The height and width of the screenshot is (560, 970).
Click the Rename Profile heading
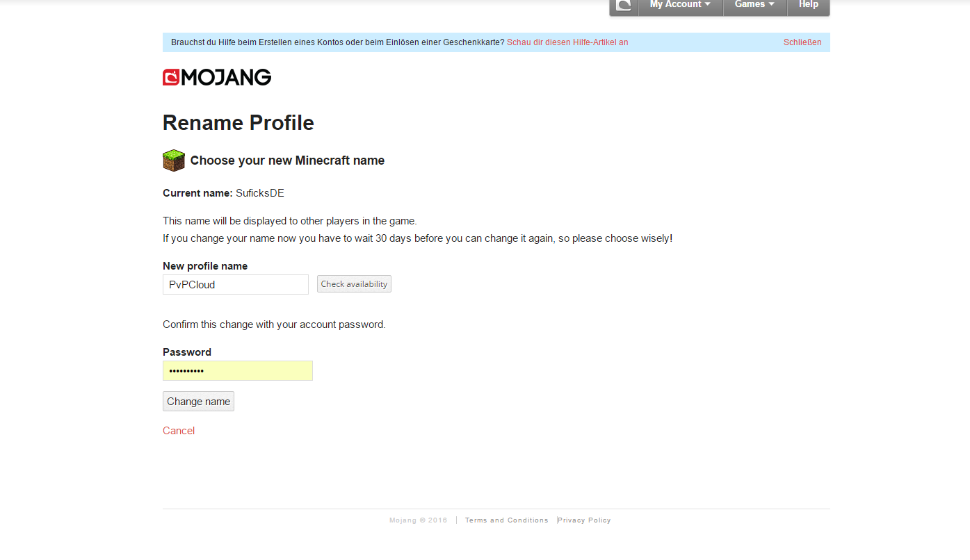click(x=239, y=123)
